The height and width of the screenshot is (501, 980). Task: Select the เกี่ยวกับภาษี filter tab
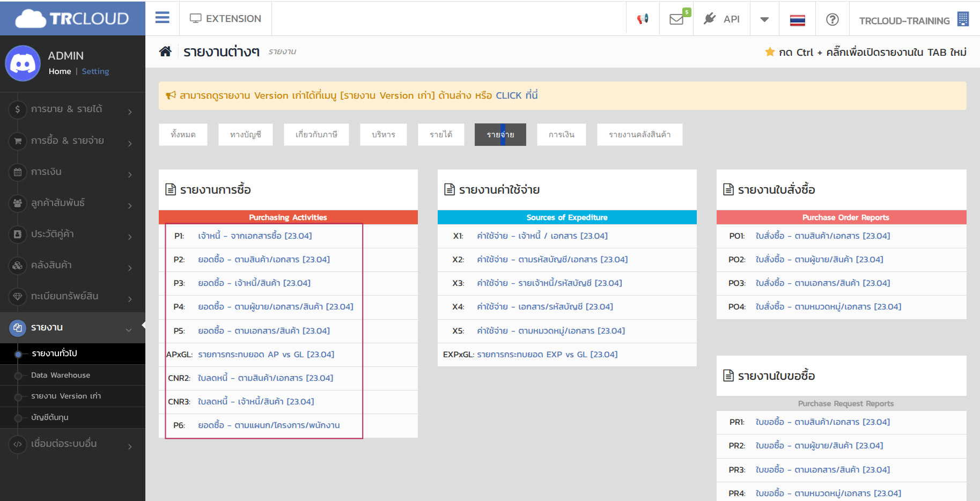tap(316, 135)
